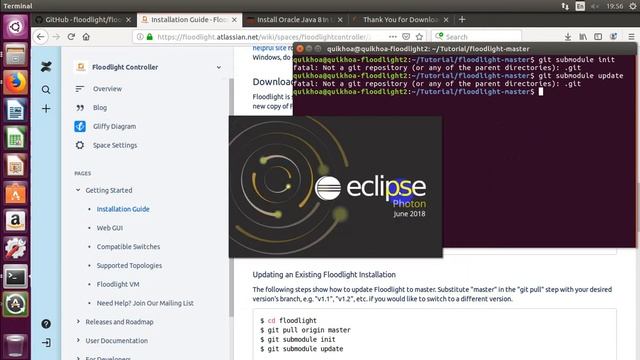The height and width of the screenshot is (360, 640).
Task: Open System Settings from dock
Action: [15, 249]
